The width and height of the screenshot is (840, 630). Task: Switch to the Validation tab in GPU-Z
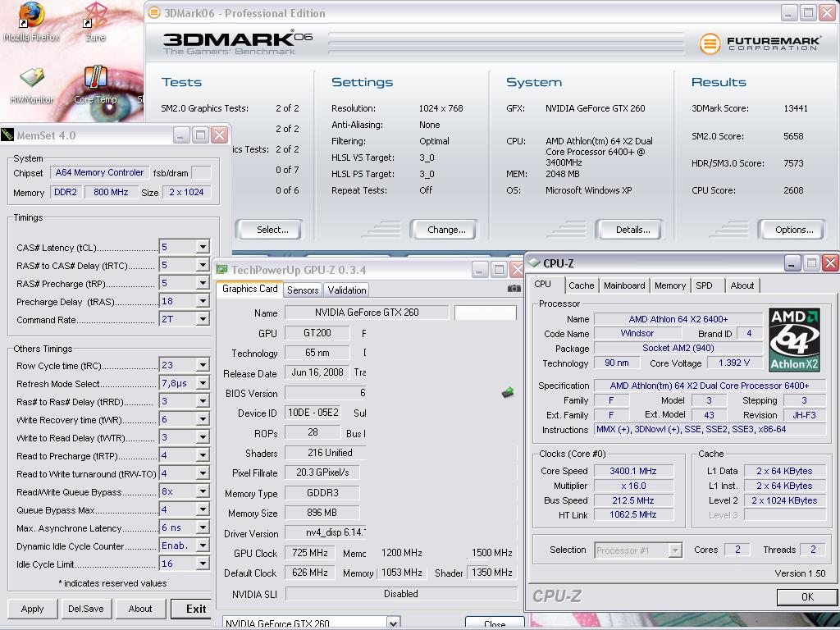347,290
